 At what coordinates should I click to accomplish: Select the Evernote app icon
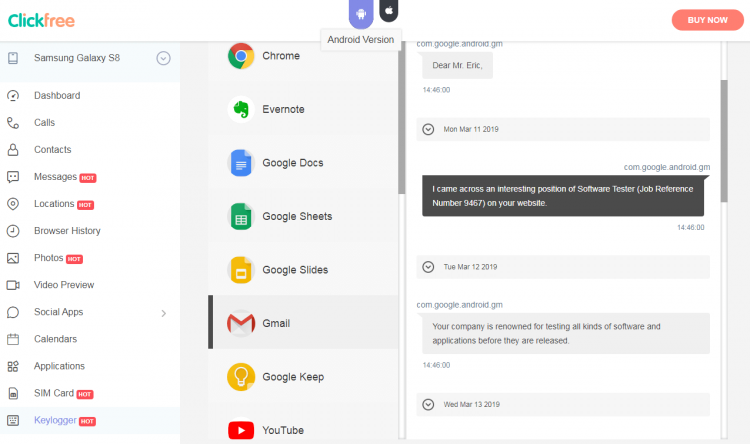coord(241,110)
